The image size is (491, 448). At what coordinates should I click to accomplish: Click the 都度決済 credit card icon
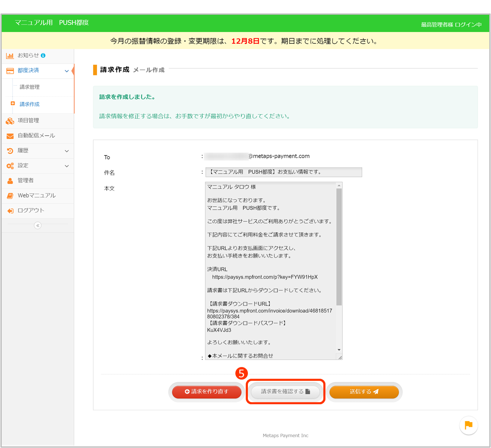point(10,71)
